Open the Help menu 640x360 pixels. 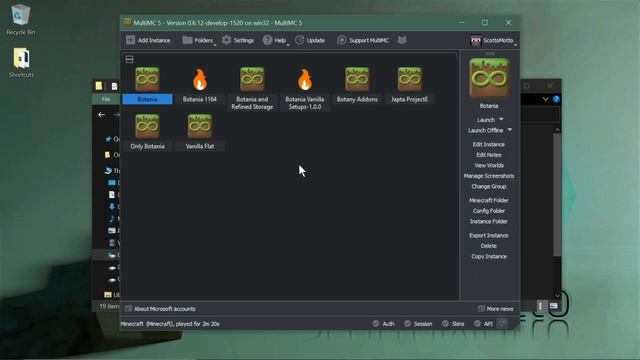tap(276, 40)
